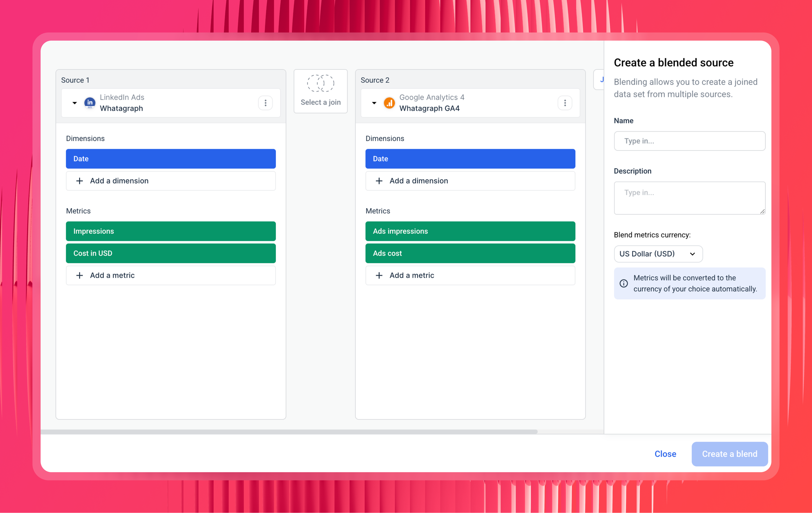
Task: Click plus icon for Source 1 dimension
Action: tap(79, 181)
